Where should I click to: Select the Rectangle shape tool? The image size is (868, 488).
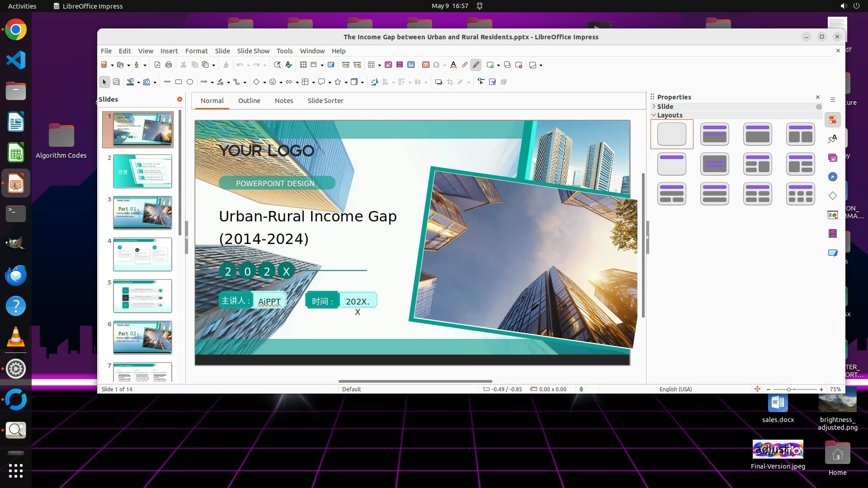click(x=179, y=82)
